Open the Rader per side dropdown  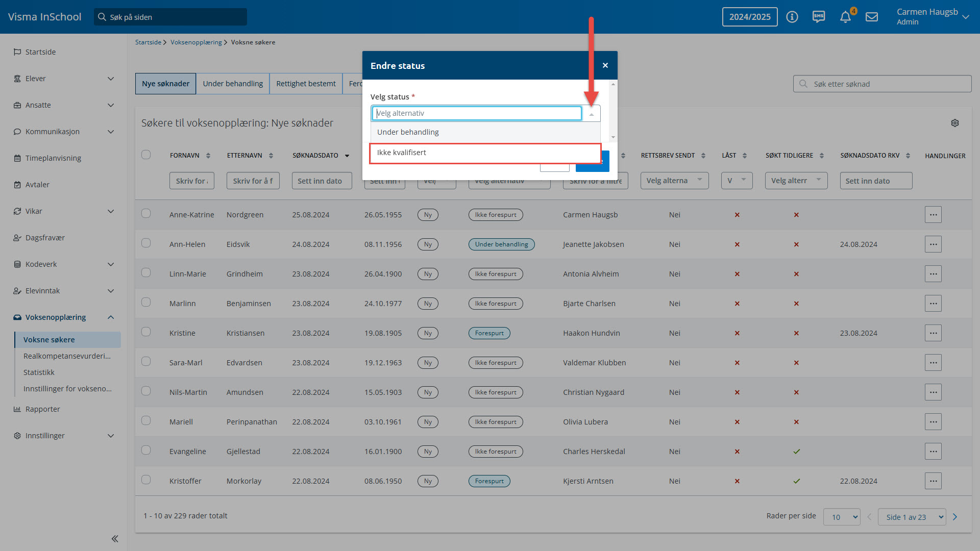[x=841, y=517]
